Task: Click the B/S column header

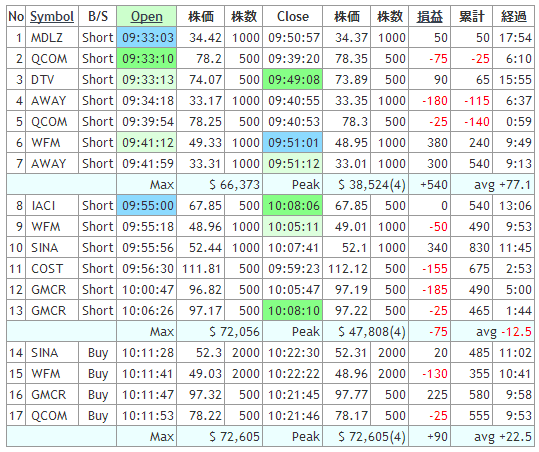Action: click(x=98, y=16)
